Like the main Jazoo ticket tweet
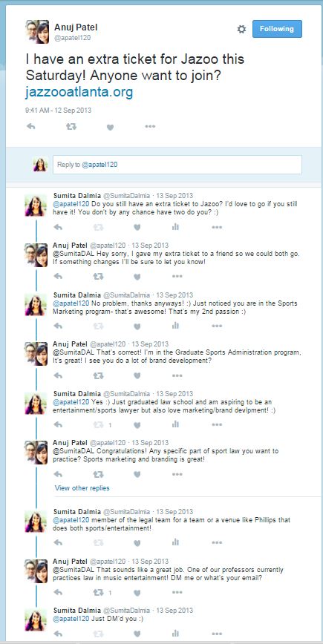Viewport: 323px width, 644px height. click(x=110, y=127)
